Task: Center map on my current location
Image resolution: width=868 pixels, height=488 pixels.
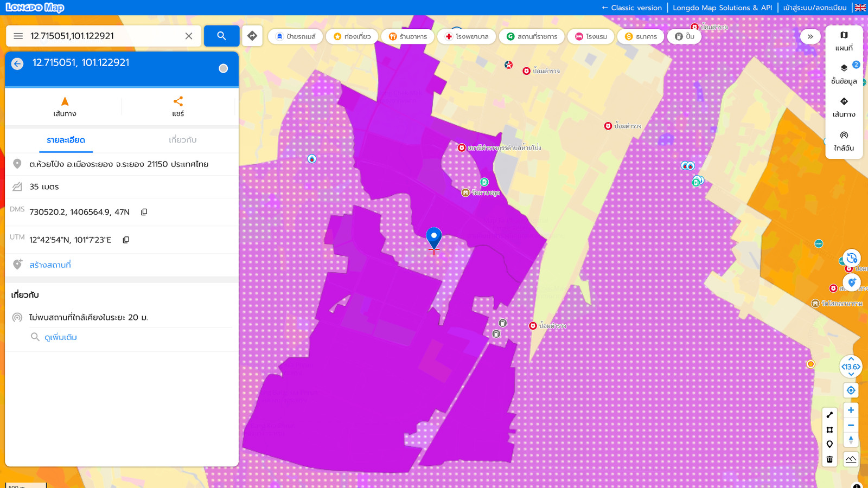Action: [851, 390]
